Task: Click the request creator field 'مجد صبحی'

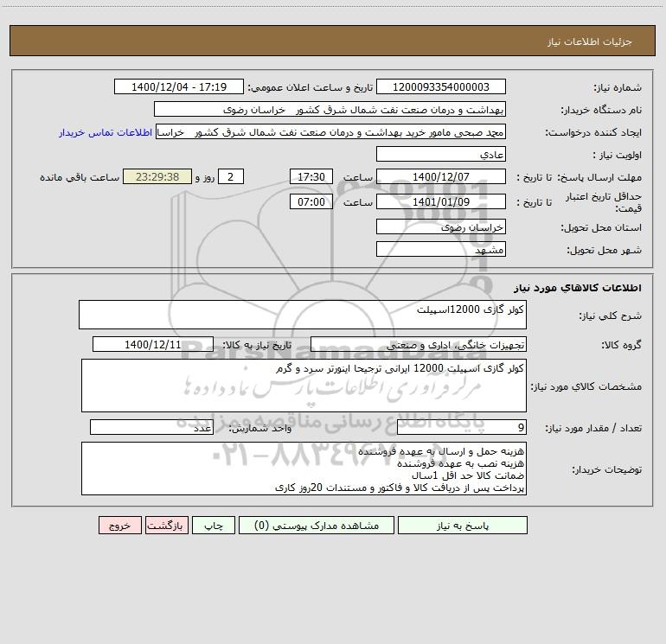Action: 330,131
